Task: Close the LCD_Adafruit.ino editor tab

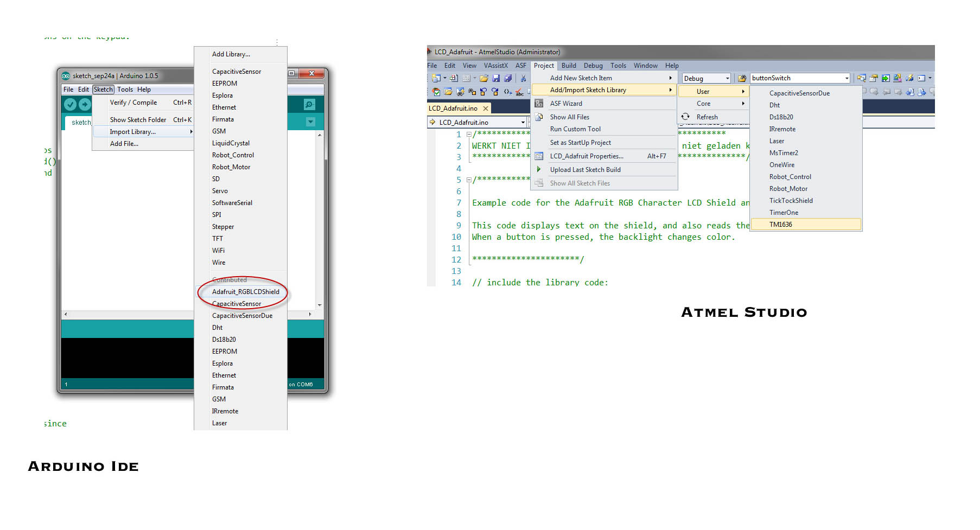Action: [486, 108]
